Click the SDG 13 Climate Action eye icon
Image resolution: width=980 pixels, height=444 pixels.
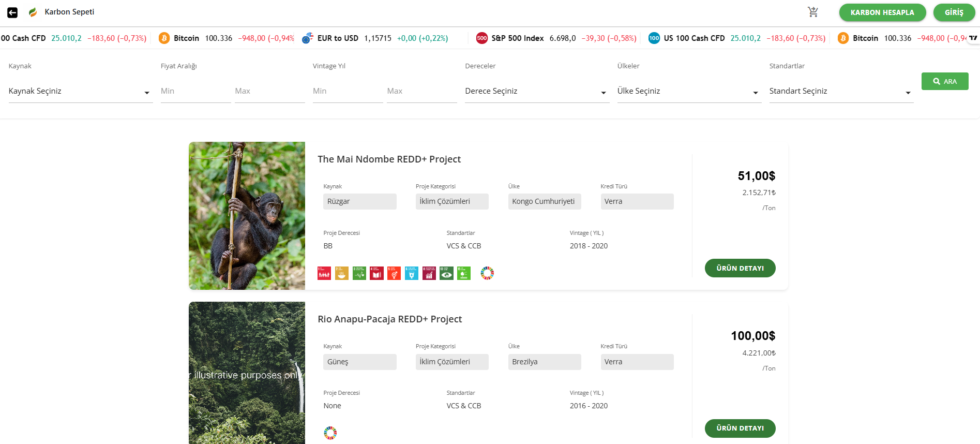(446, 273)
